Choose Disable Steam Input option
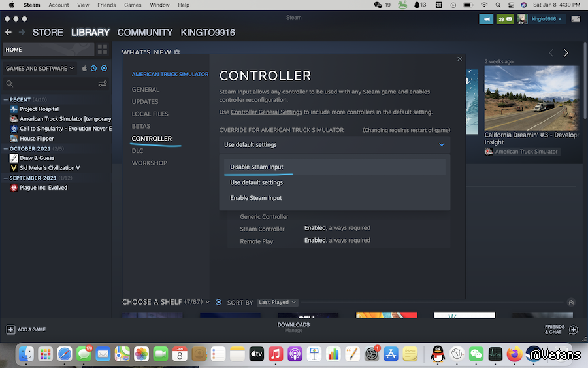Image resolution: width=588 pixels, height=368 pixels. click(x=335, y=167)
